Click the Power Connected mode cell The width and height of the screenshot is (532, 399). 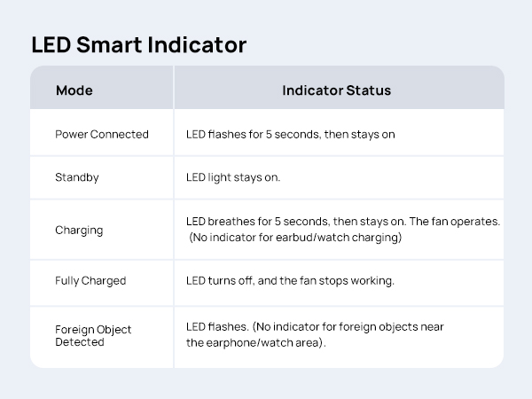[x=102, y=135]
